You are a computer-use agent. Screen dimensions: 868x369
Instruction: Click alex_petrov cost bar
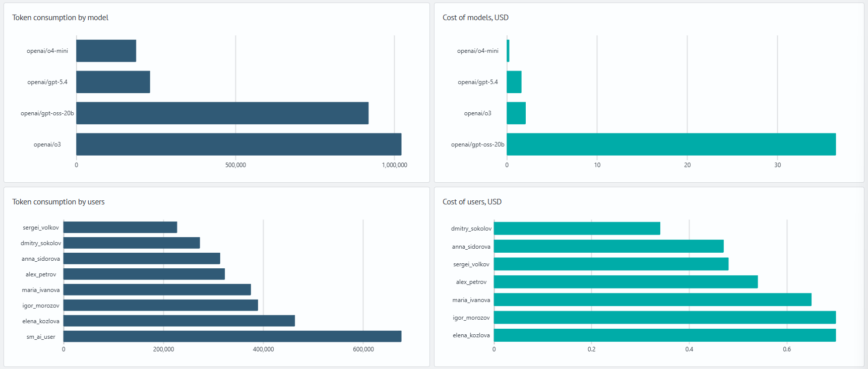626,282
